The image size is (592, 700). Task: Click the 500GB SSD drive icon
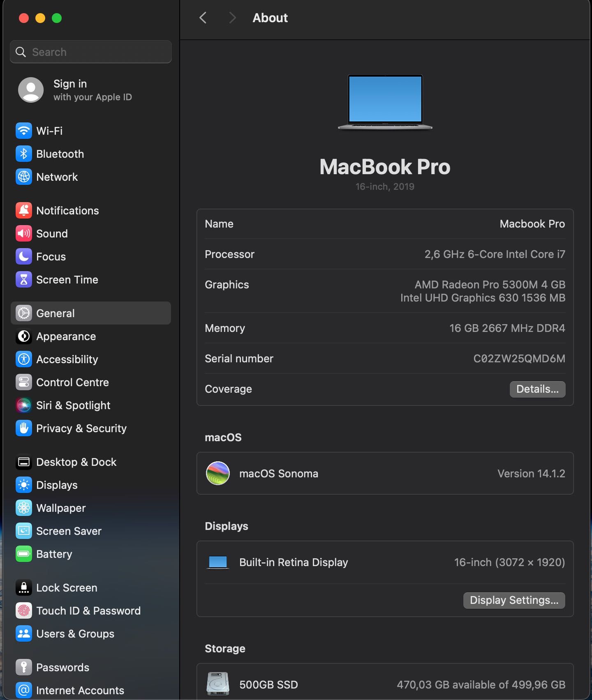point(218,684)
